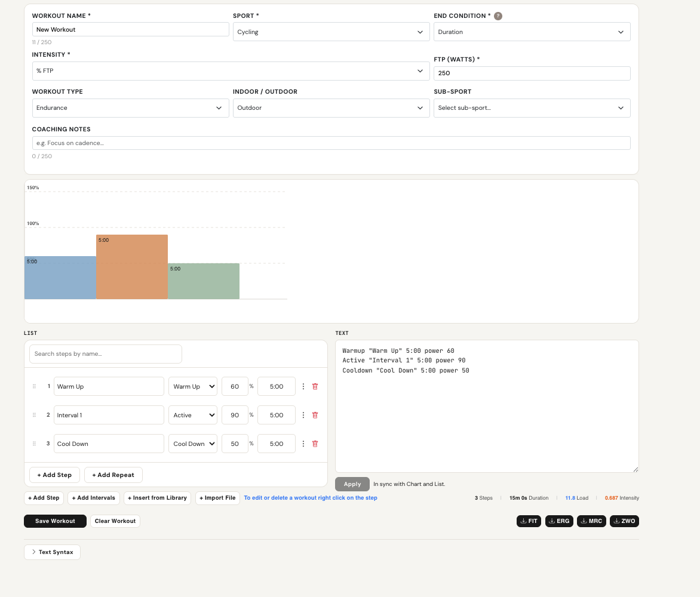Change step 3 type from Cool Down
This screenshot has height=597, width=700.
[193, 444]
